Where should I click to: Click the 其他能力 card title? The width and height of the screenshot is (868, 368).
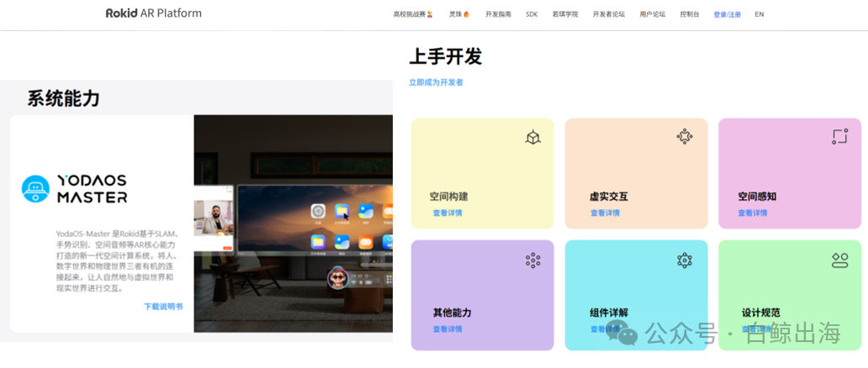453,313
